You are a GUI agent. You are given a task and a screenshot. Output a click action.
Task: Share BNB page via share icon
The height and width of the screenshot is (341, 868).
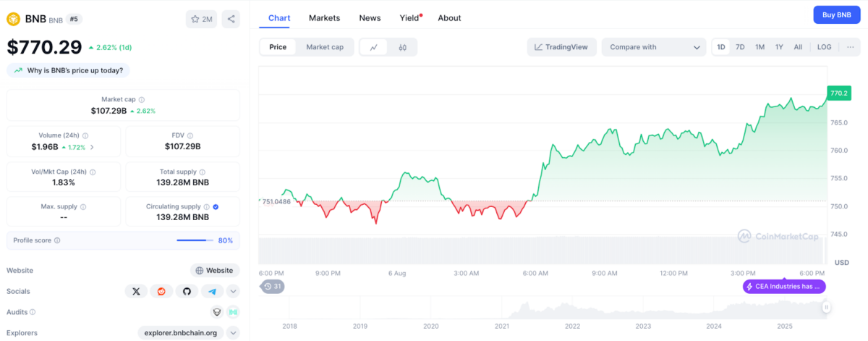tap(231, 19)
